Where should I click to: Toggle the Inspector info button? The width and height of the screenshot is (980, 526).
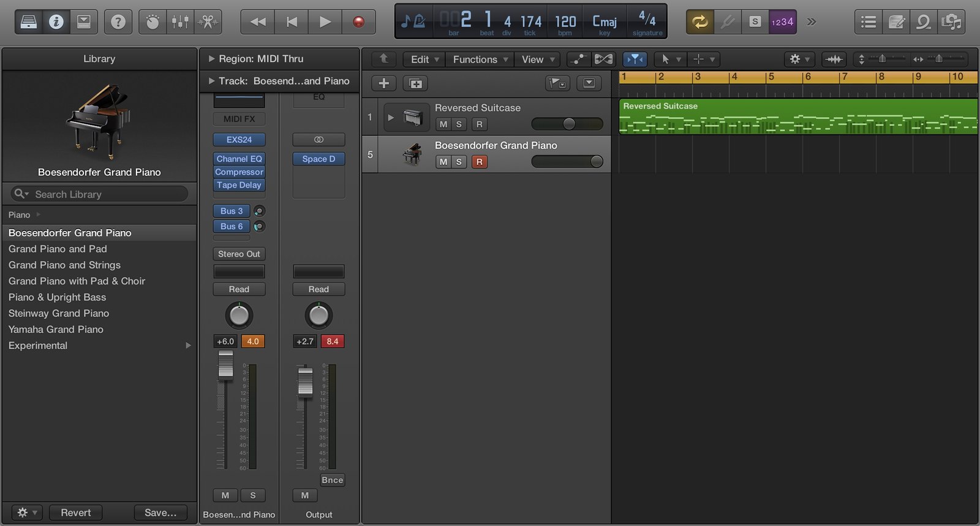pyautogui.click(x=56, y=22)
